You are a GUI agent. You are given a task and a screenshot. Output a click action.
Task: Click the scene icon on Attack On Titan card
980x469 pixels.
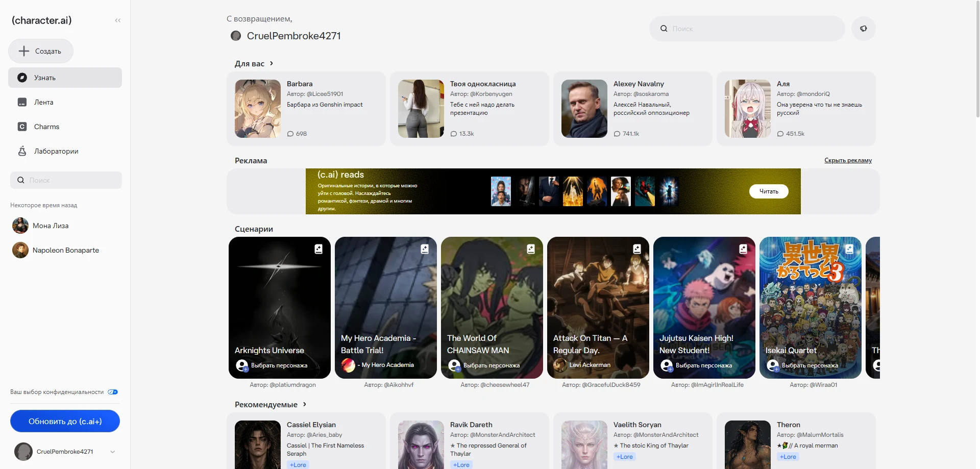[637, 249]
